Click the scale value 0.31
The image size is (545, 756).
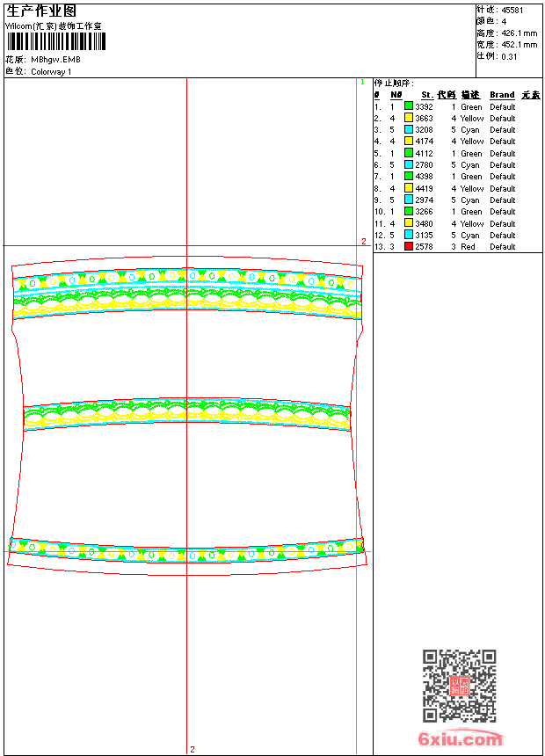pyautogui.click(x=509, y=56)
